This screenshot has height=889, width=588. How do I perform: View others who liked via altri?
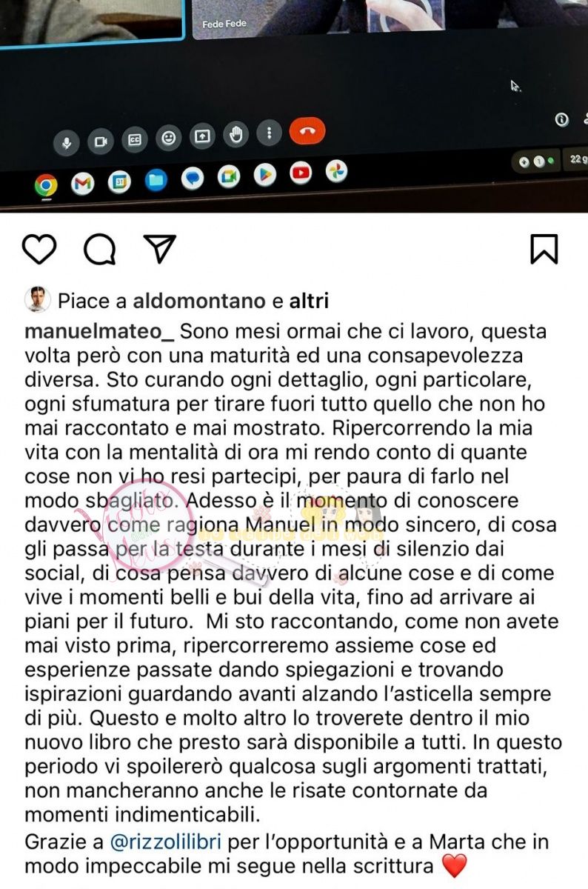pos(309,301)
